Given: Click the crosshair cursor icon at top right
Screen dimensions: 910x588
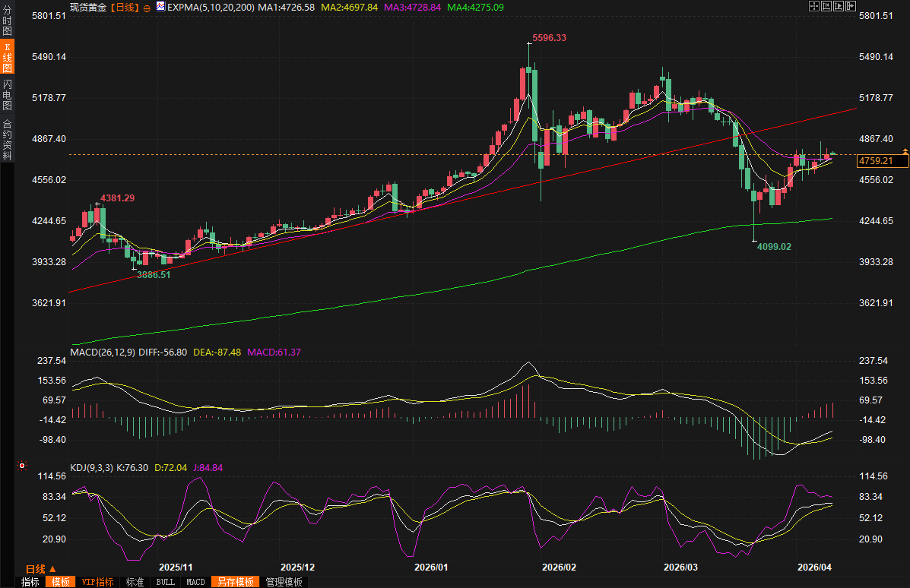Looking at the screenshot, I should click(814, 6).
